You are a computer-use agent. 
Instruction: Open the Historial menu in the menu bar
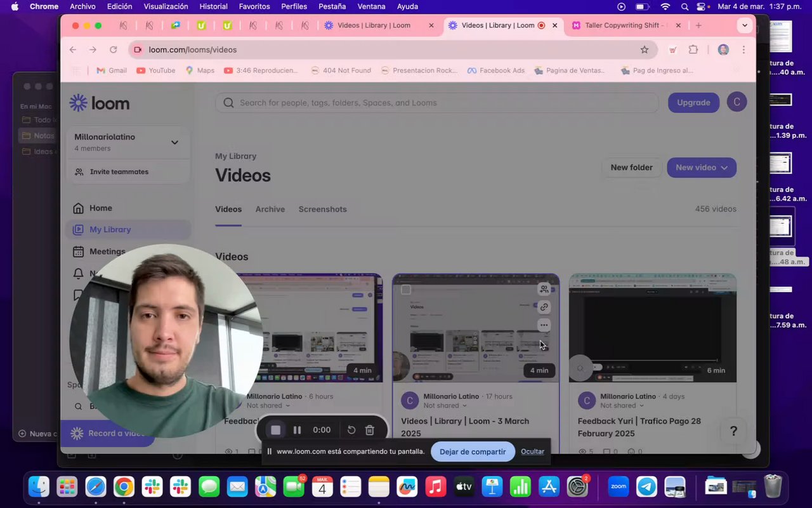point(213,6)
